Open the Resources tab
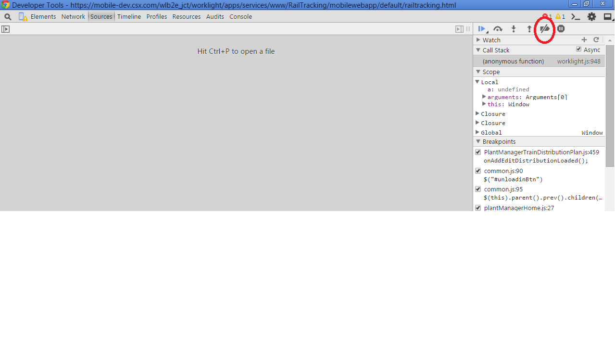615x364 pixels. [187, 16]
